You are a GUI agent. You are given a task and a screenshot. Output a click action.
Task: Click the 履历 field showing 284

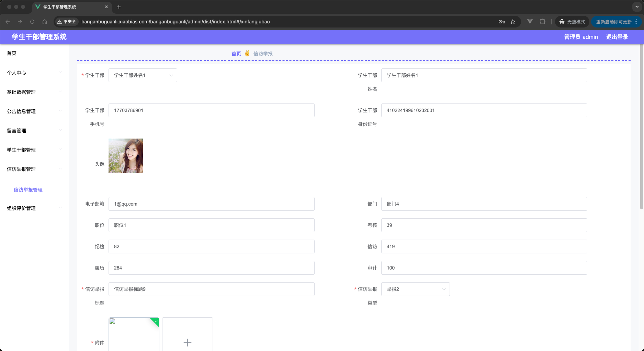(212, 268)
